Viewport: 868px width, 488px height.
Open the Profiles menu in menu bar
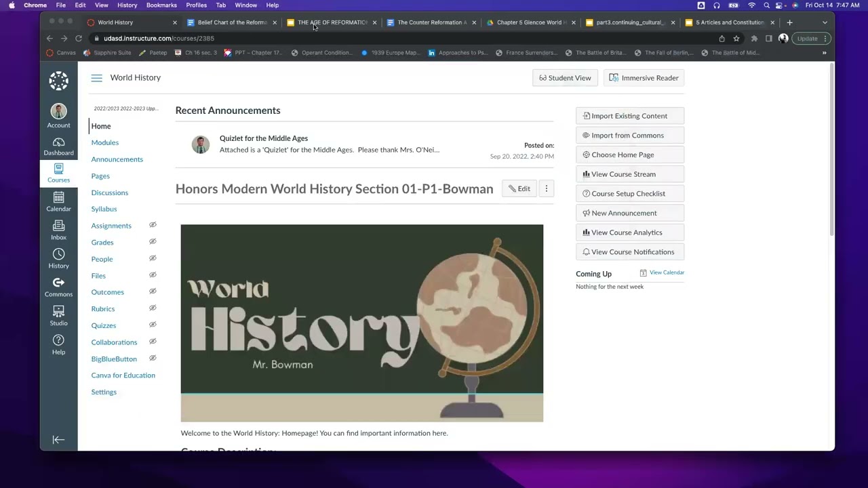point(196,5)
